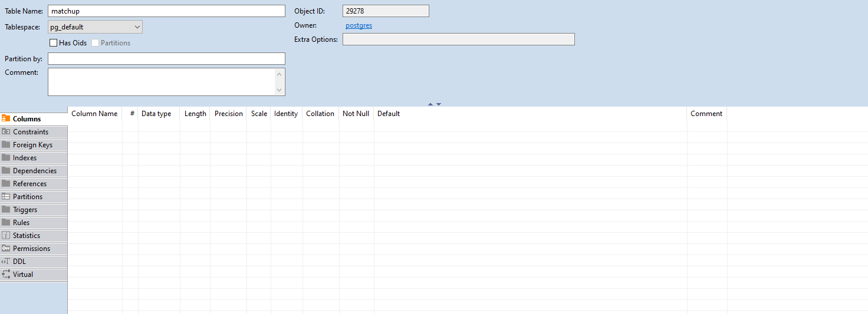Switch to the Constraints tab
This screenshot has width=868, height=314.
click(x=34, y=132)
